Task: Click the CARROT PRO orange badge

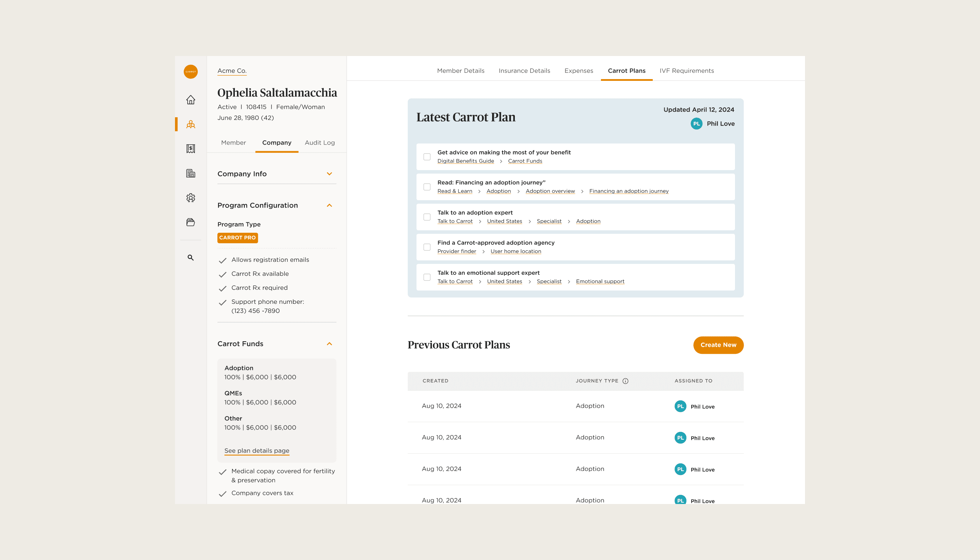Action: [237, 238]
